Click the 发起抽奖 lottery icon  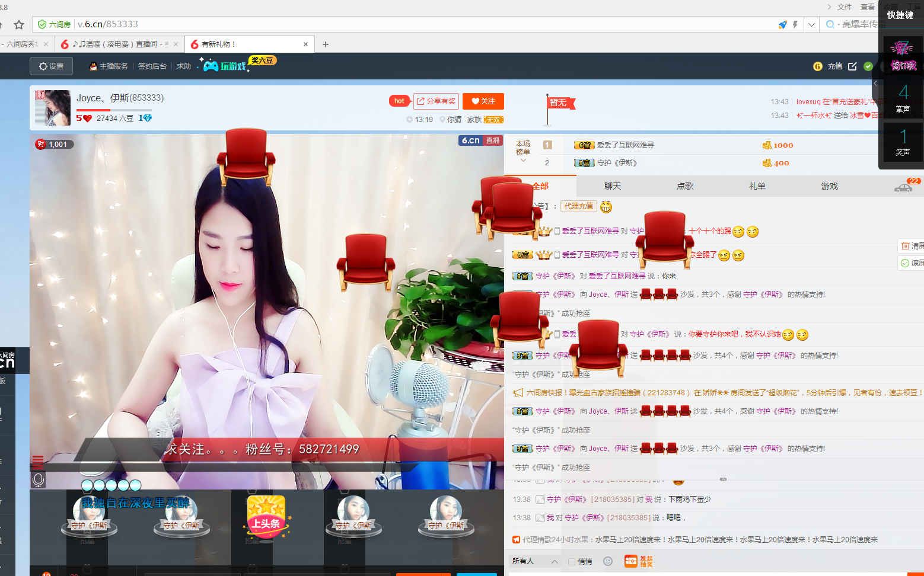point(639,561)
